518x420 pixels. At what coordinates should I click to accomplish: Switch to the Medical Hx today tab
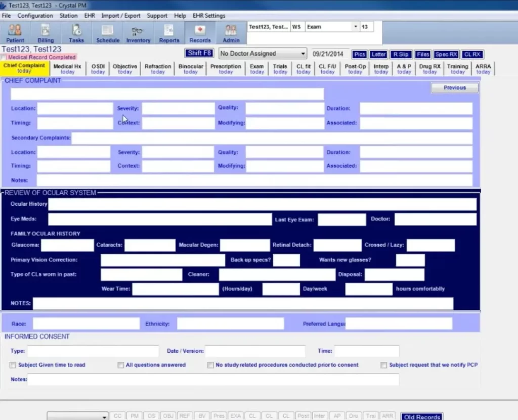(x=67, y=68)
